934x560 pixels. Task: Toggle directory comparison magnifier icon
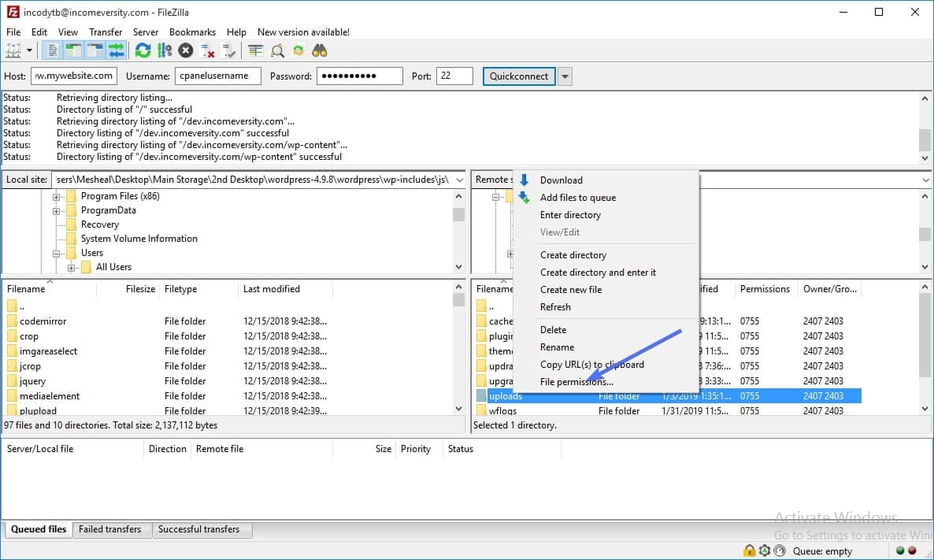point(277,50)
